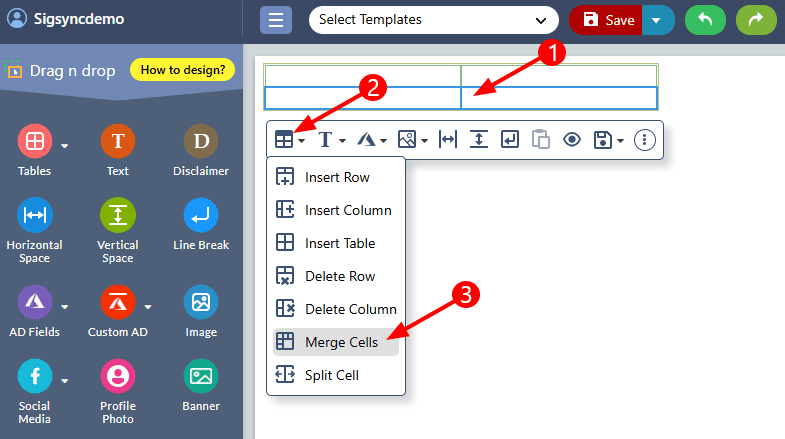Open the AD Fields dropdown arrow
785x439 pixels.
pyautogui.click(x=65, y=306)
